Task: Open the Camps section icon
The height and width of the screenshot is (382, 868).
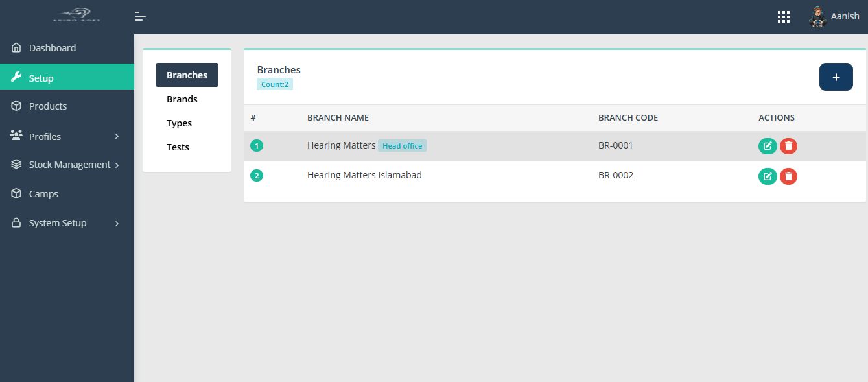Action: (x=16, y=193)
